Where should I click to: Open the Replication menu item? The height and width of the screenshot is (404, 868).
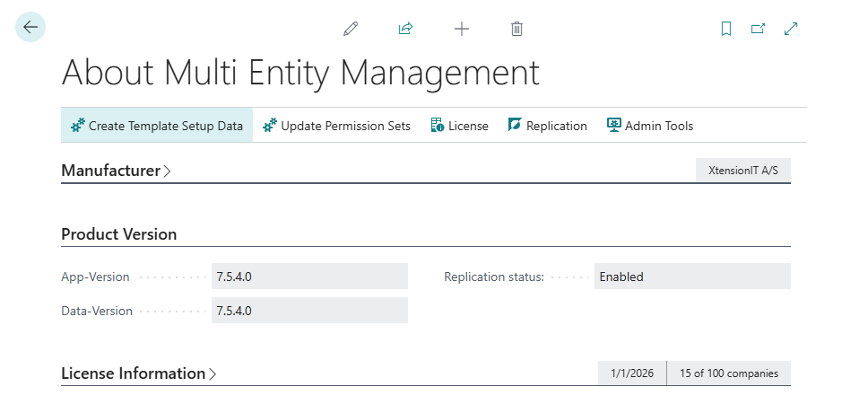point(547,126)
